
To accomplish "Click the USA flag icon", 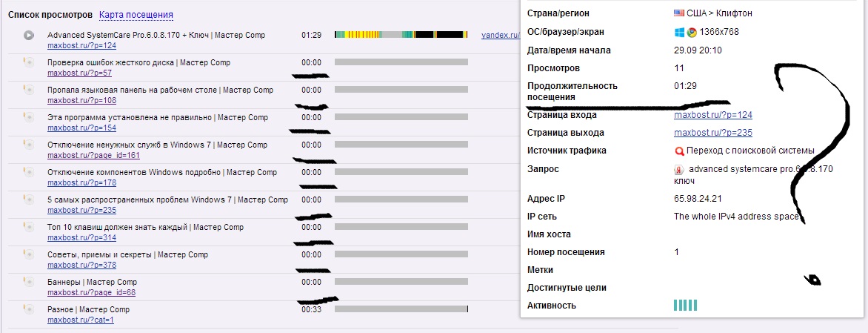I will tap(678, 13).
